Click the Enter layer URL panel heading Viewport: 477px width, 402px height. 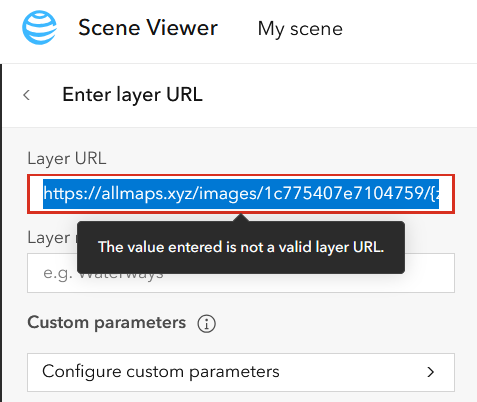[x=132, y=95]
